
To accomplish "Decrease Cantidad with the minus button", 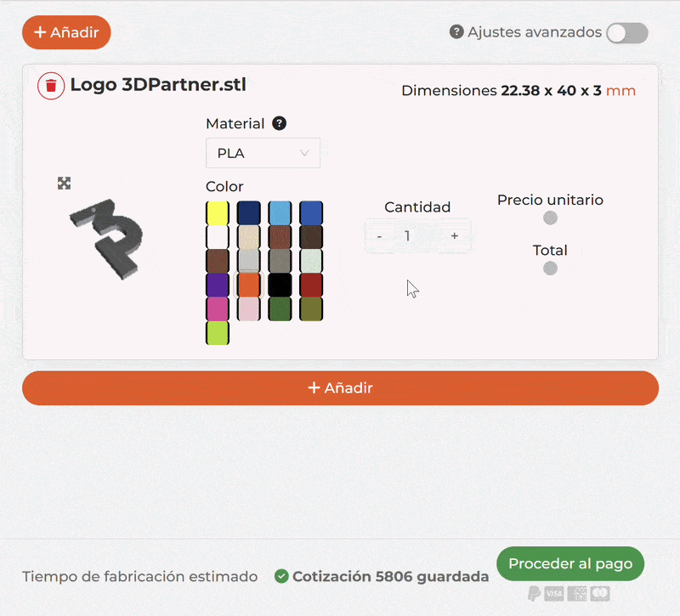I will (x=379, y=236).
